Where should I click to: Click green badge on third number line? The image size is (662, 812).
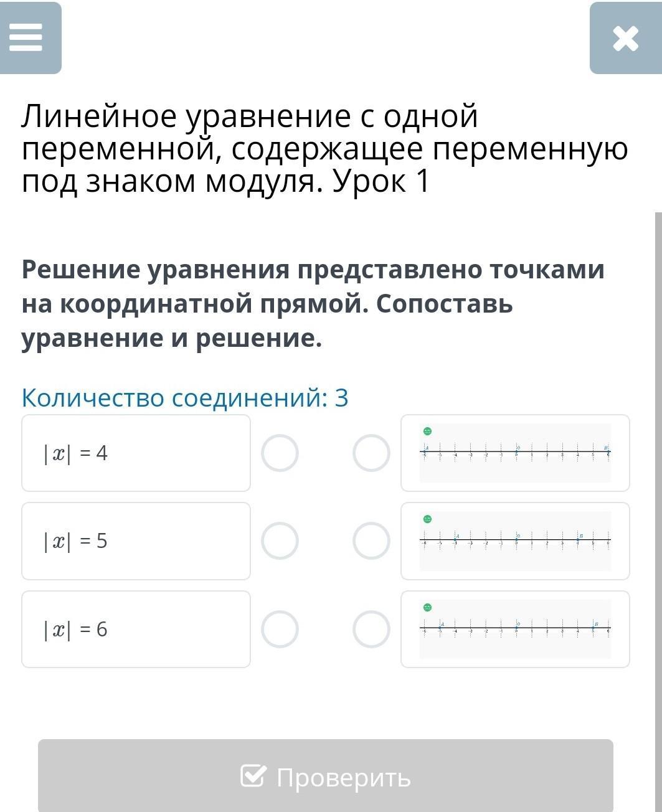coord(427,607)
